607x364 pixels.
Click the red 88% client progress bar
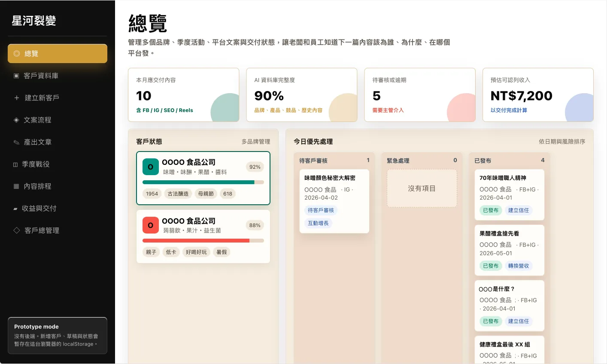tap(203, 241)
